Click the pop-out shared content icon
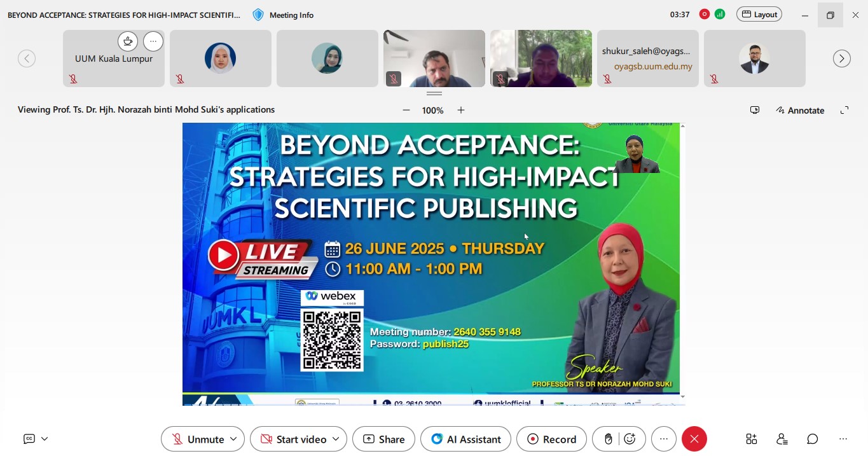Image resolution: width=868 pixels, height=456 pixels. [755, 110]
